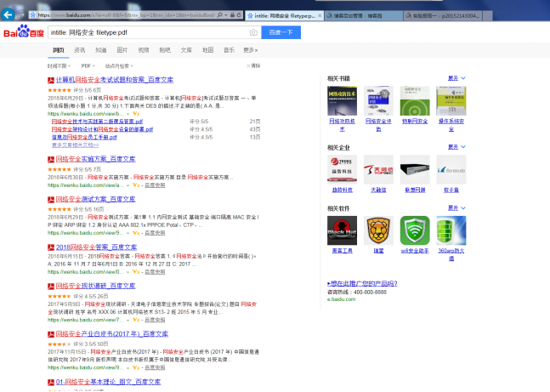Click the 物联网安全 book cover thumbnail
The image size is (550, 392).
pyautogui.click(x=415, y=100)
